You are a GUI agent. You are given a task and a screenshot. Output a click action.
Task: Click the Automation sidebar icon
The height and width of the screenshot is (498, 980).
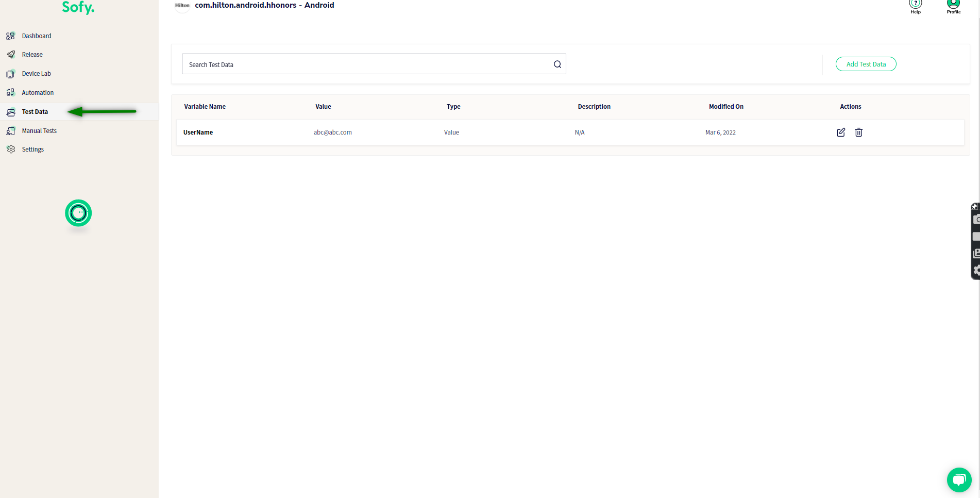[10, 93]
